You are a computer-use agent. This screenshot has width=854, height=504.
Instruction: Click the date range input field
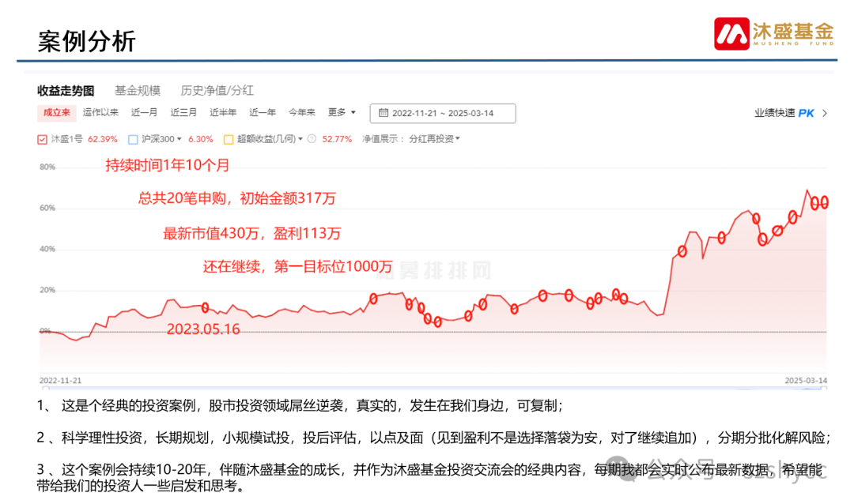443,113
